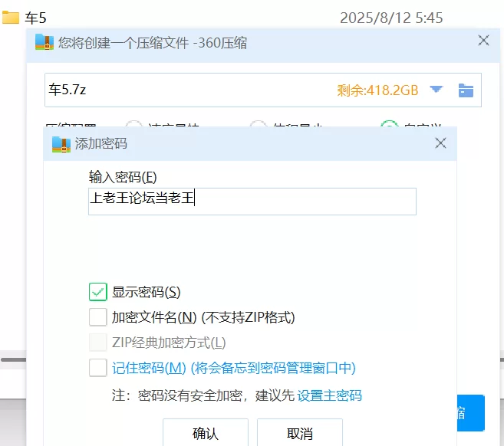504x446 pixels.
Task: Click the 剩余:418.2GB free space label
Action: 377,90
